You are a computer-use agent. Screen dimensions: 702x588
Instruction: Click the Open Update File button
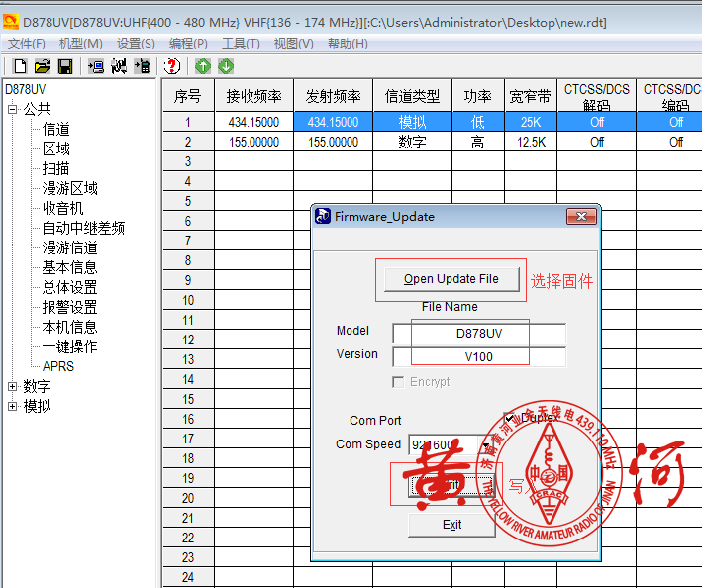click(x=451, y=279)
